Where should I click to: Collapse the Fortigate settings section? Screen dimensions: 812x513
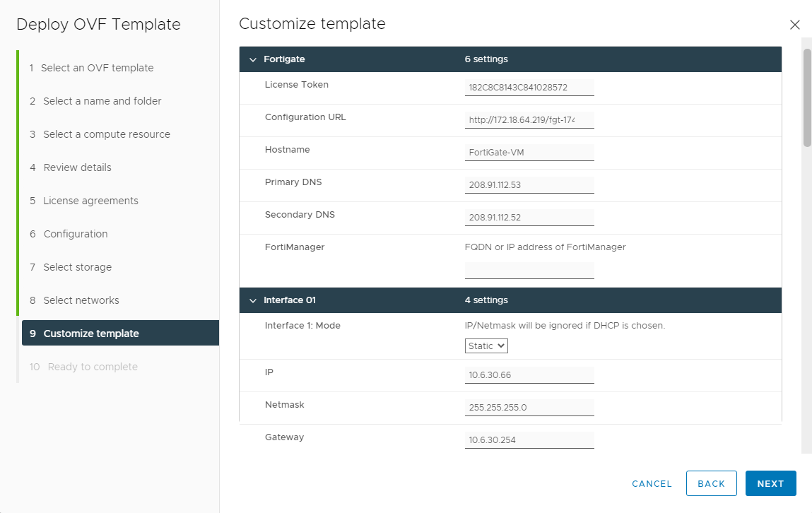tap(253, 59)
